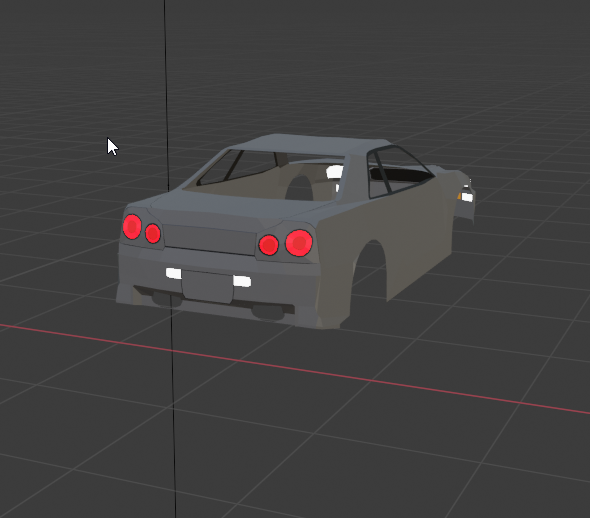The image size is (590, 518).
Task: Click the outer left red tail light
Action: click(x=132, y=227)
